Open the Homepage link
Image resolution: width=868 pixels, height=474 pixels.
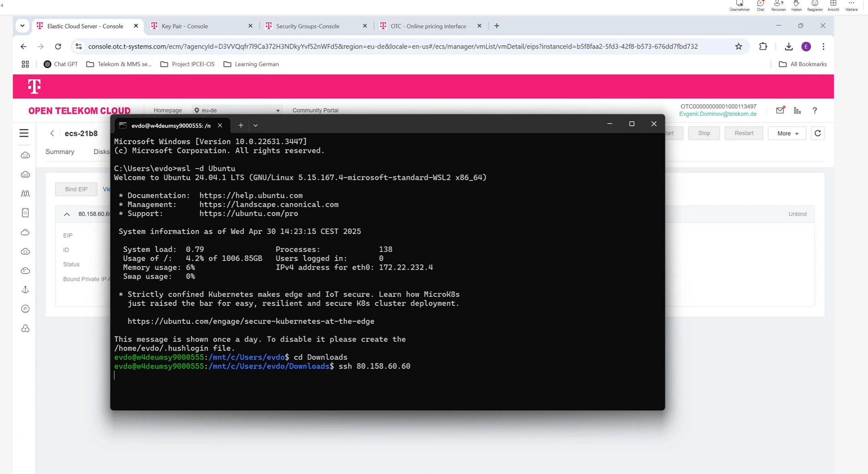pos(168,110)
